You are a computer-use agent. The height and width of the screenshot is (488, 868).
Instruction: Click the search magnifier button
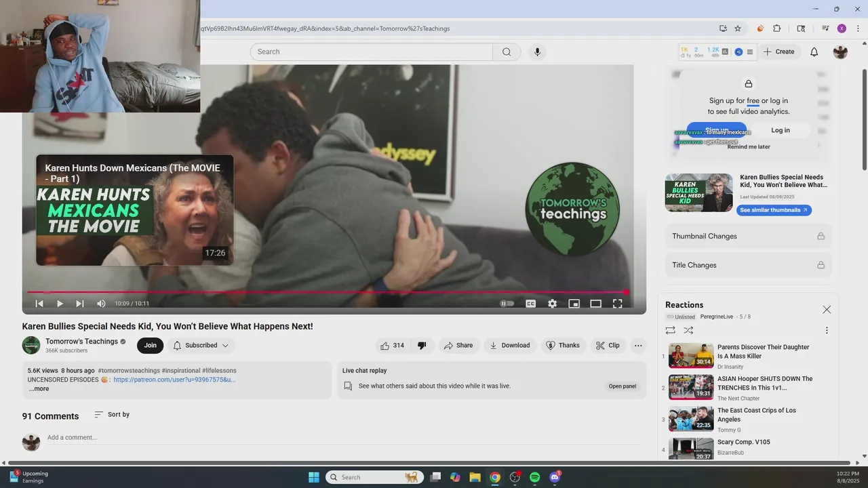click(x=507, y=52)
